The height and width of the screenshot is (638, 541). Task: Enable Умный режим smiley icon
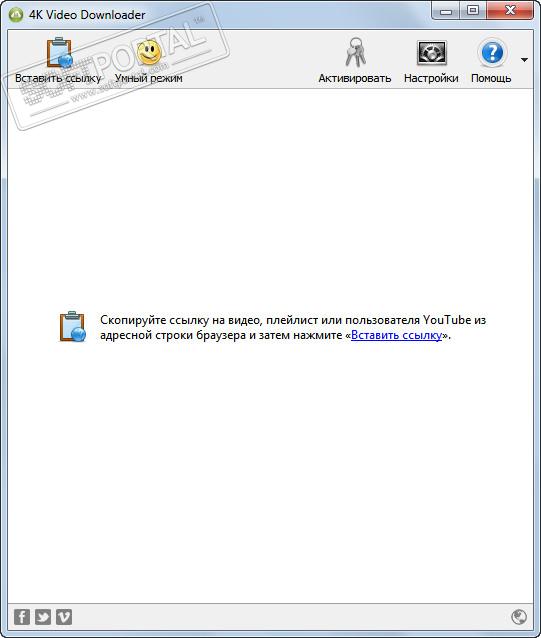point(148,52)
